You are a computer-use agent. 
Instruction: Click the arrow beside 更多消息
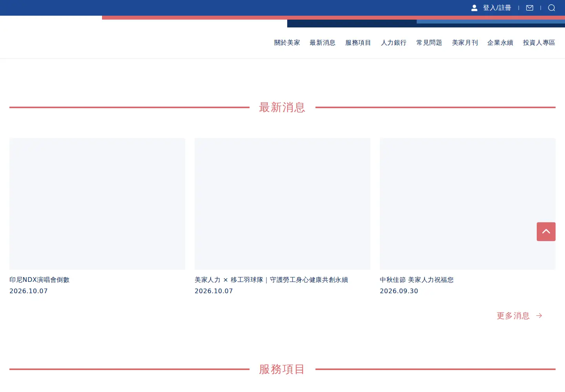[x=539, y=316]
